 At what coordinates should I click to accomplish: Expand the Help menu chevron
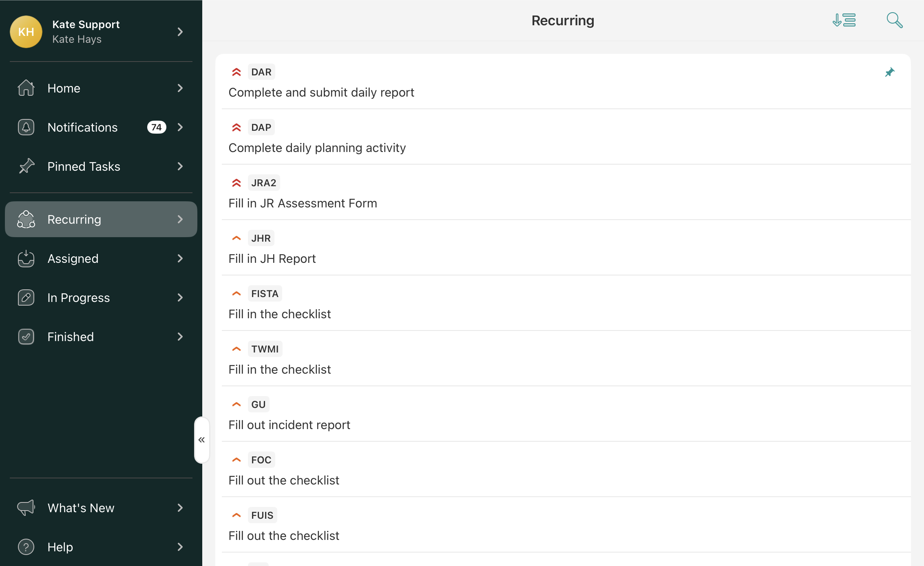tap(180, 547)
